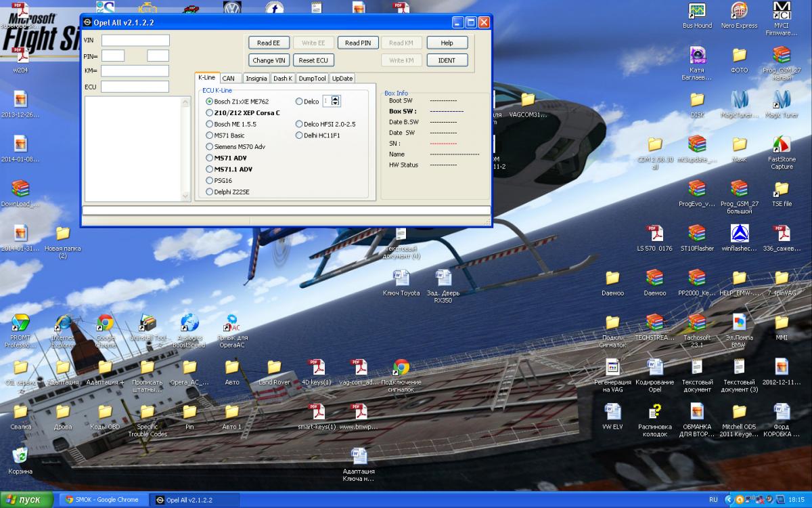Open the Windows Start (пуск) button
Viewport: 812px width, 508px height.
point(27,500)
